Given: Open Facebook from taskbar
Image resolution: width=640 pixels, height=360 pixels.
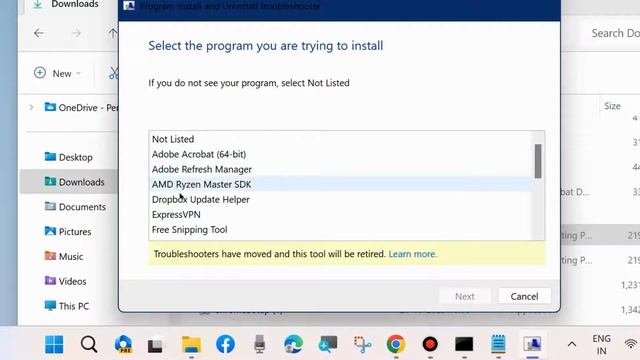Looking at the screenshot, I should [x=225, y=344].
